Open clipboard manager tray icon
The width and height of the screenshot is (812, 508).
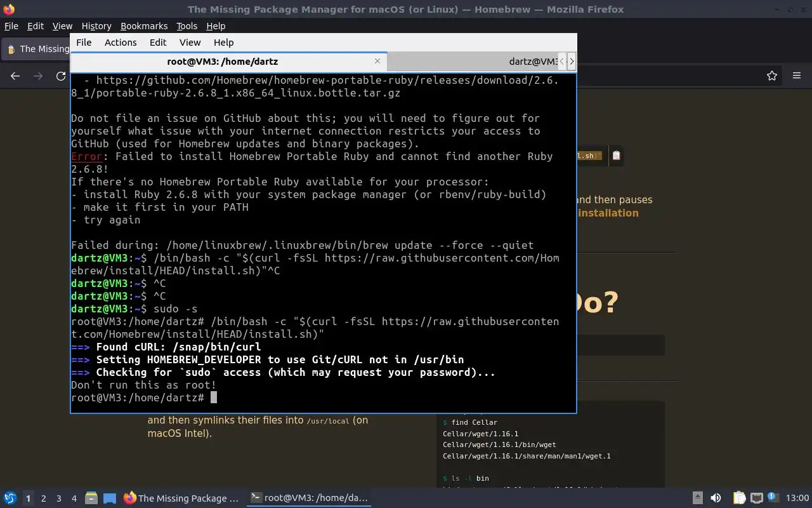click(x=739, y=498)
